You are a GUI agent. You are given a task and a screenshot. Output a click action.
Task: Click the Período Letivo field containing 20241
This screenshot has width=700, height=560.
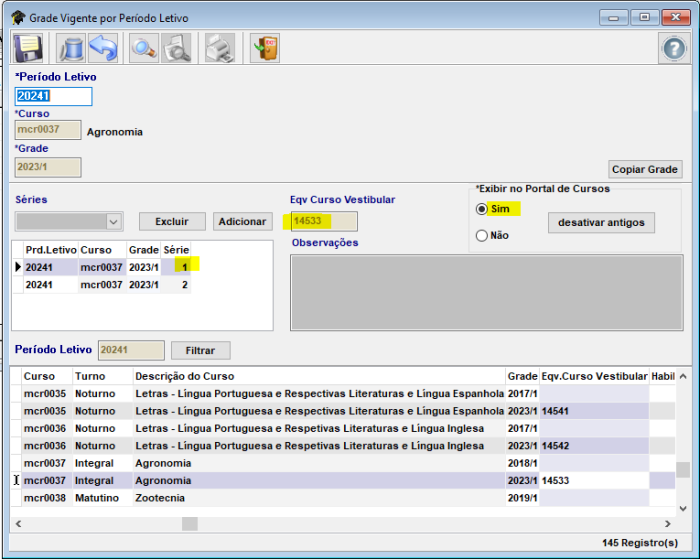(x=54, y=97)
